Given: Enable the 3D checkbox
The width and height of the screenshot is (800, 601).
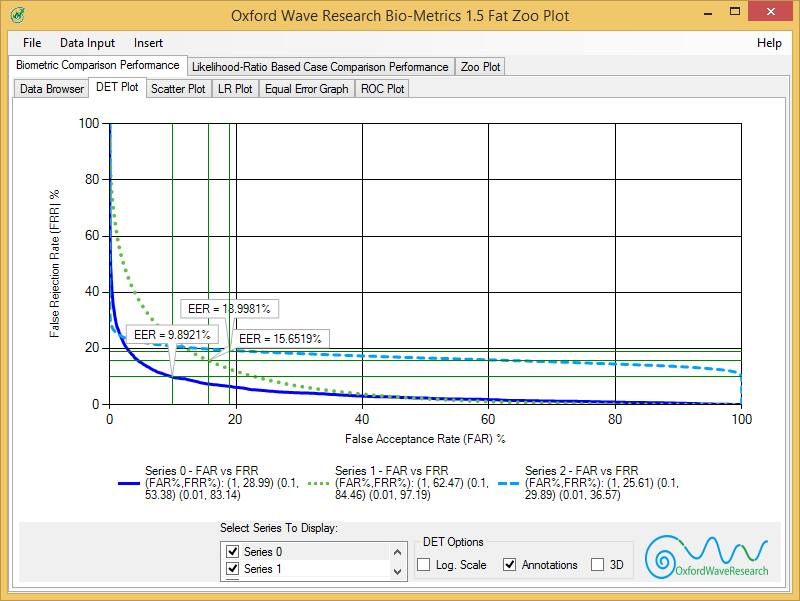Looking at the screenshot, I should coord(597,565).
